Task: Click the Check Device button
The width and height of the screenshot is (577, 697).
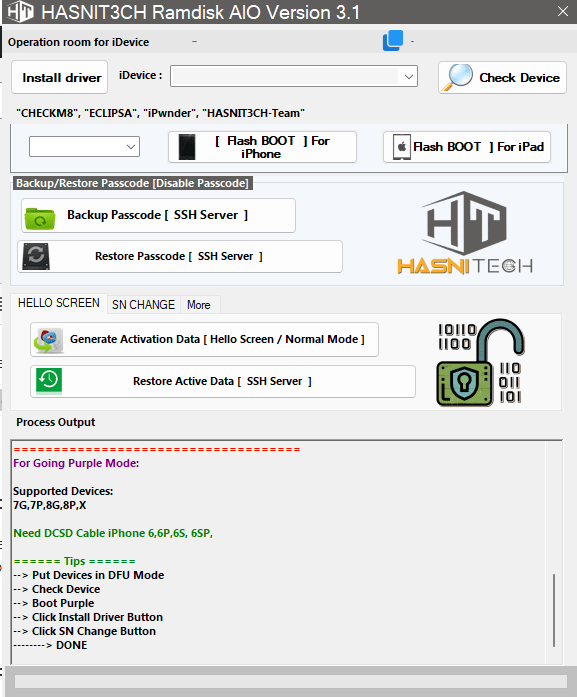Action: [x=502, y=77]
